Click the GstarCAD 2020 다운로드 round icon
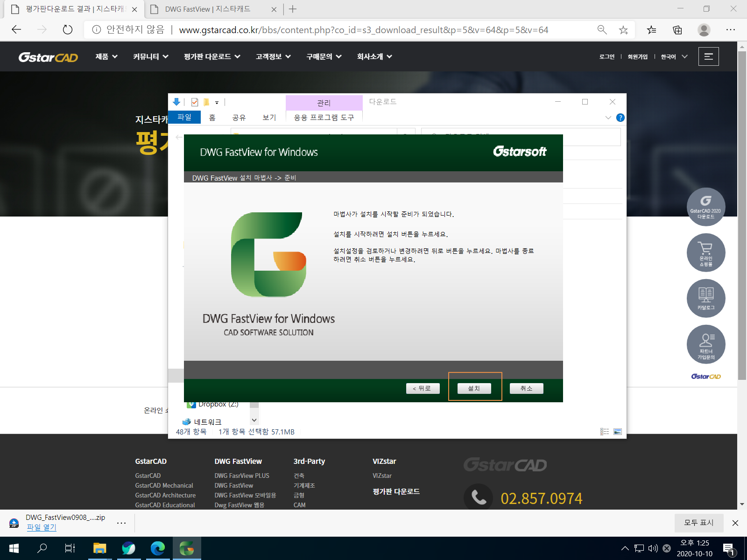This screenshot has height=560, width=747. pyautogui.click(x=706, y=207)
